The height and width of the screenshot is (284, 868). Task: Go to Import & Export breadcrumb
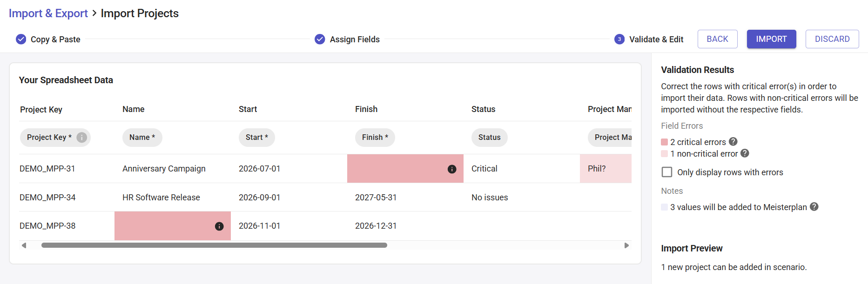(48, 13)
